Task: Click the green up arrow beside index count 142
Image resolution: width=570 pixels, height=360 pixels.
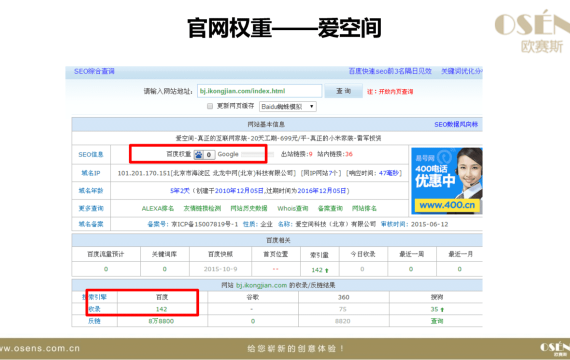Action: (326, 270)
